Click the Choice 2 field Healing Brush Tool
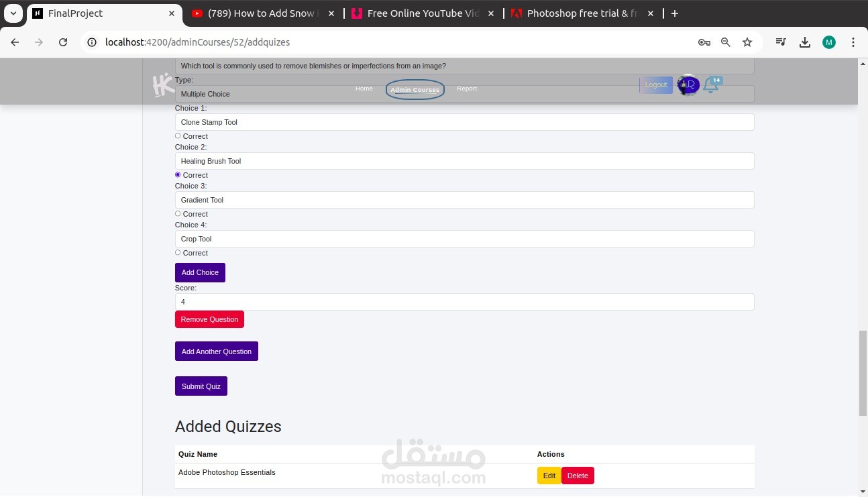Viewport: 868px width, 497px height. [464, 161]
